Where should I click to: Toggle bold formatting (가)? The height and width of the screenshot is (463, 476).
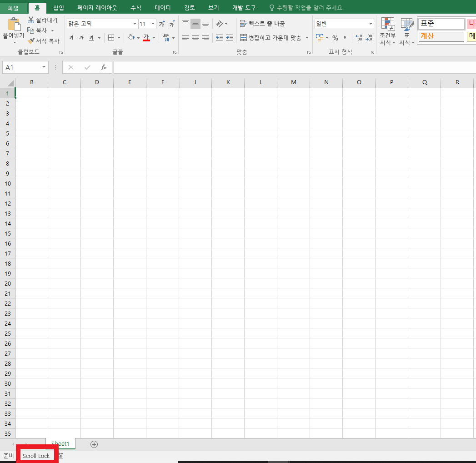pyautogui.click(x=72, y=38)
